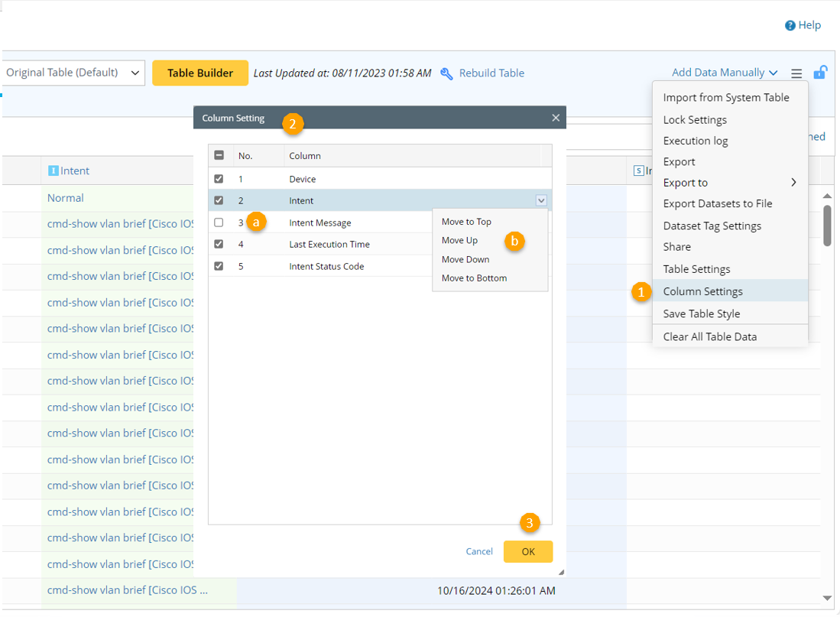Open the hamburger menu icon
Image resolution: width=840 pixels, height=617 pixels.
796,73
